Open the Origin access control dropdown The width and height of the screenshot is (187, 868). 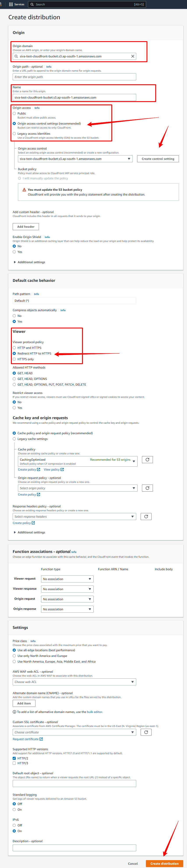pos(75,159)
